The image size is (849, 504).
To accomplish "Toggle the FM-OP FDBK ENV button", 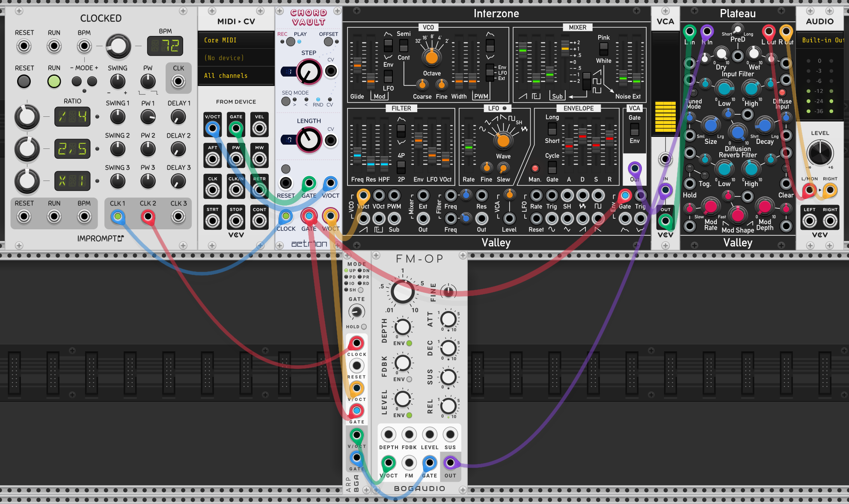I will point(409,379).
